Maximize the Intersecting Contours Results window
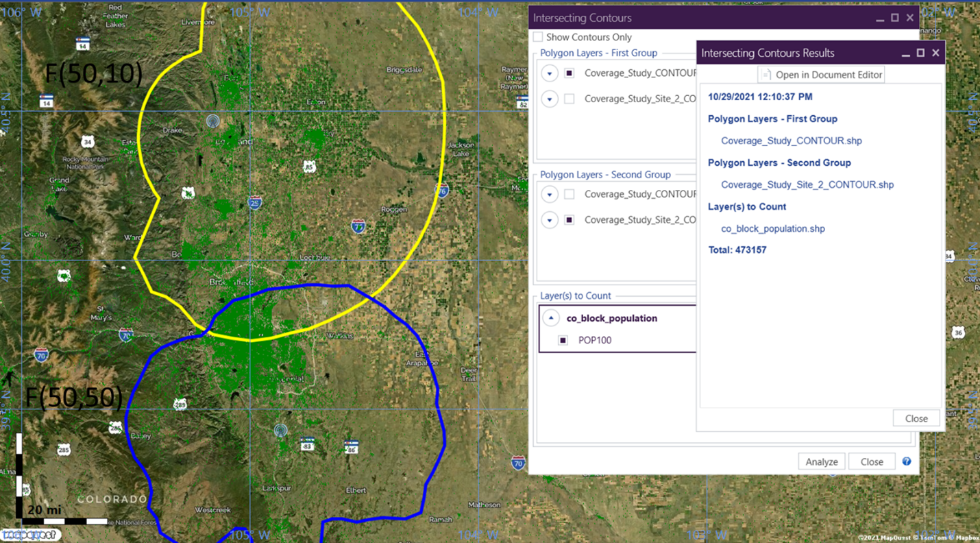This screenshot has height=543, width=980. click(920, 53)
